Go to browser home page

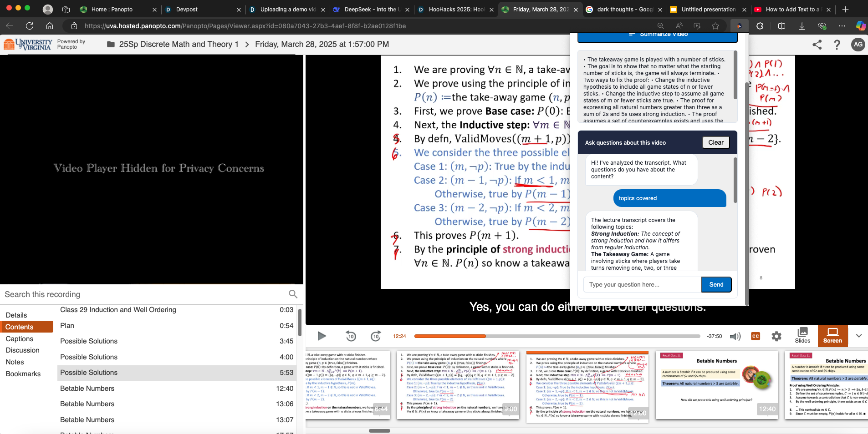(50, 26)
